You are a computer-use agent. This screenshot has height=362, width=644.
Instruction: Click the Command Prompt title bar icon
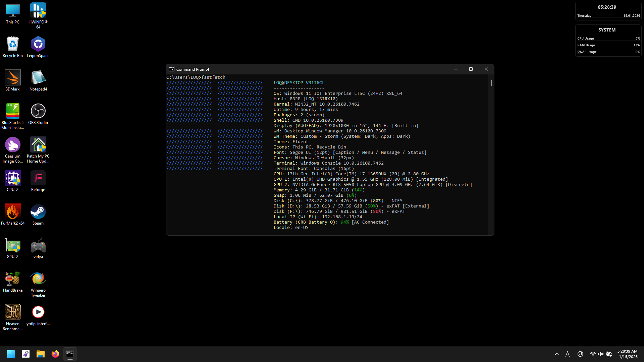[x=172, y=69]
